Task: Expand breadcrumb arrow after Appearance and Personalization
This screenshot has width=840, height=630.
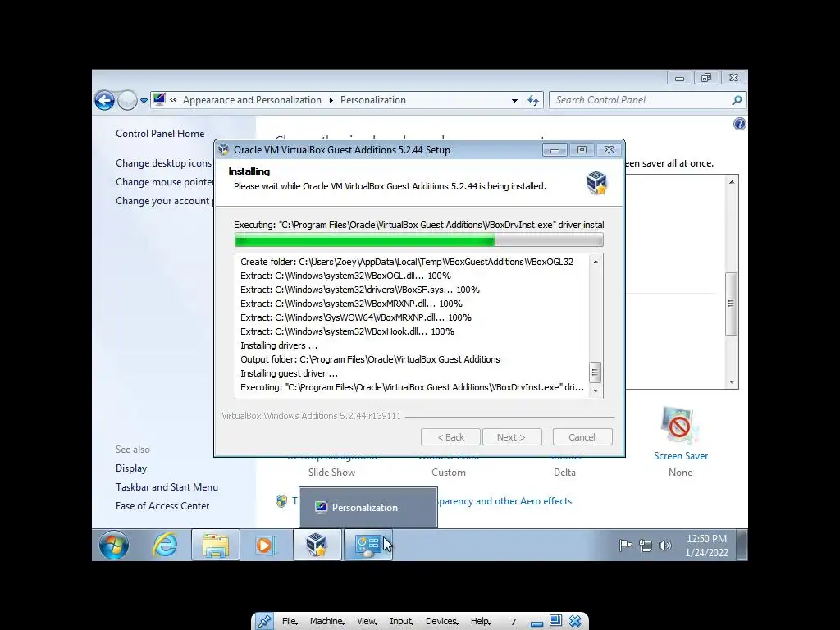Action: 331,100
